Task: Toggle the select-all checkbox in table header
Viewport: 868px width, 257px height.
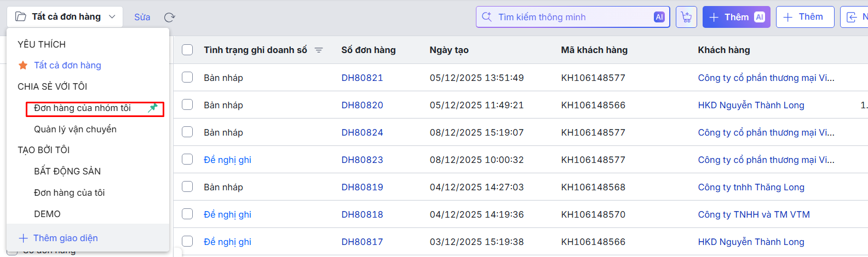Action: (187, 50)
